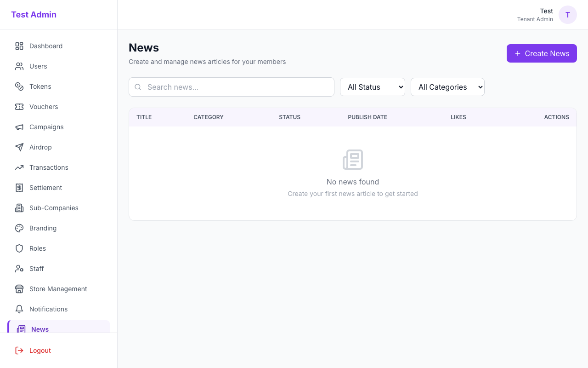Image resolution: width=588 pixels, height=368 pixels.
Task: Click the Airdrop paper plane icon
Action: 19,147
